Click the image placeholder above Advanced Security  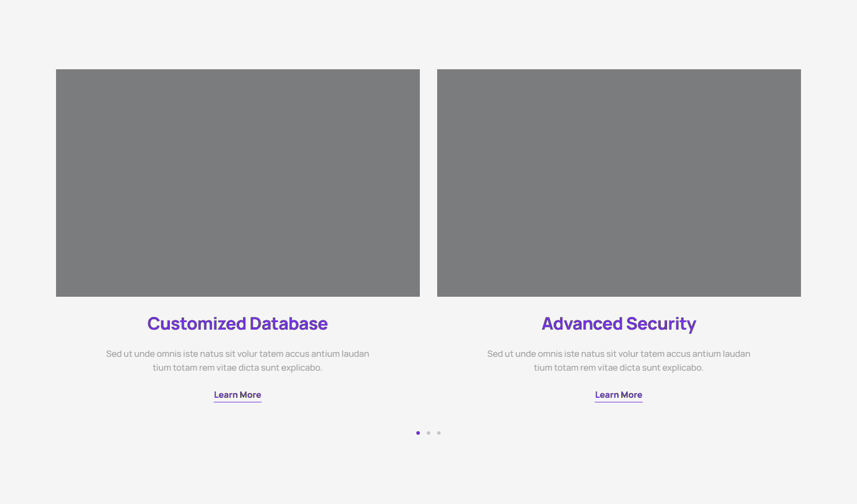tap(618, 182)
